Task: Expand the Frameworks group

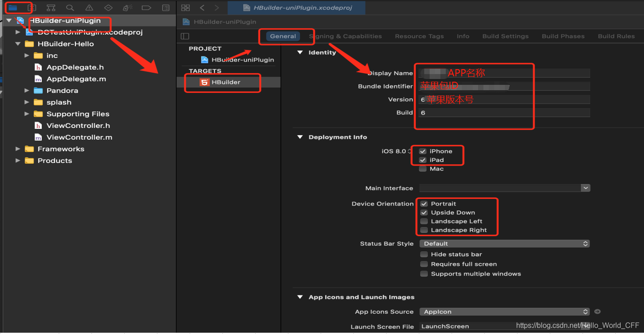Action: pyautogui.click(x=18, y=149)
